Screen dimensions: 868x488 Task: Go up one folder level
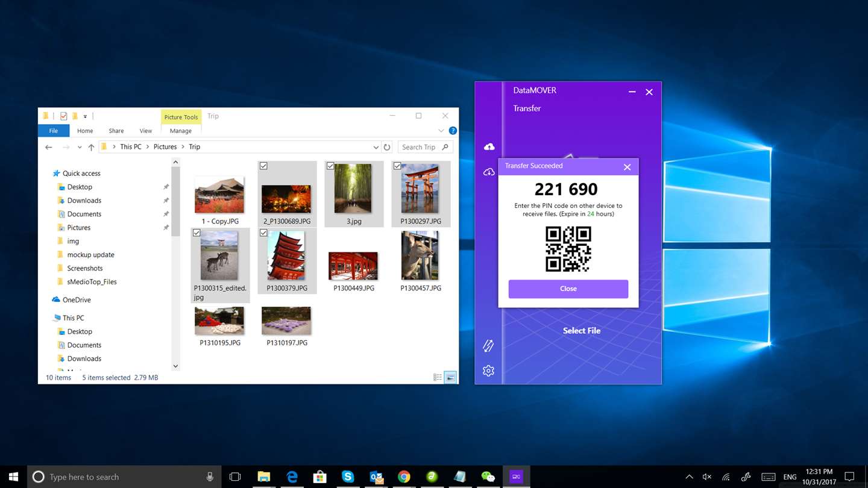click(x=91, y=147)
